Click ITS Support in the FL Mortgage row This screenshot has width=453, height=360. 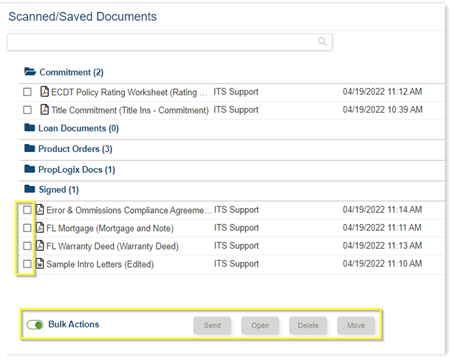point(236,228)
